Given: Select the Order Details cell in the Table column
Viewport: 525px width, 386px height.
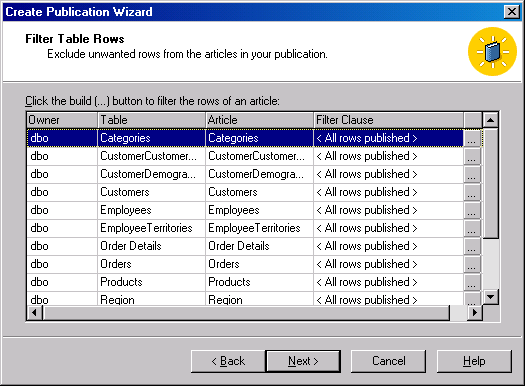Looking at the screenshot, I should pyautogui.click(x=151, y=246).
